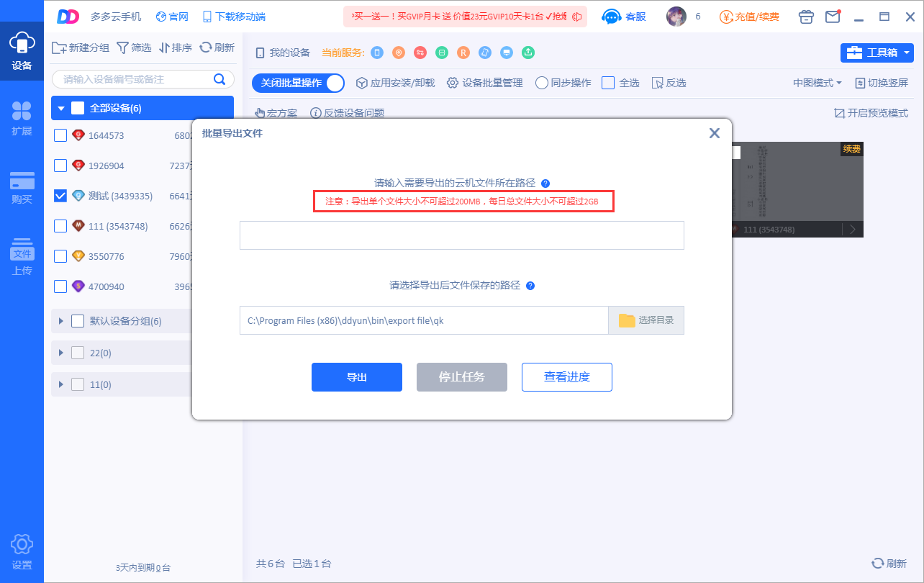Image resolution: width=924 pixels, height=583 pixels.
Task: Open the 排序 sort option
Action: point(175,48)
